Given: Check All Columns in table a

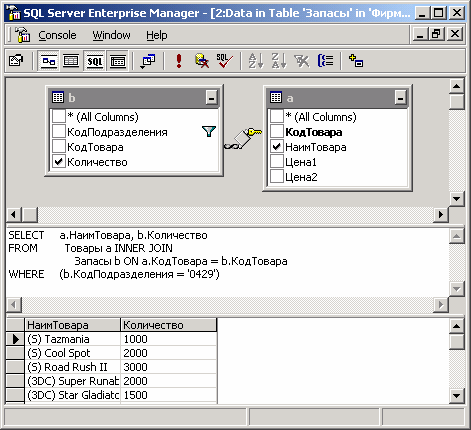Looking at the screenshot, I should [277, 117].
